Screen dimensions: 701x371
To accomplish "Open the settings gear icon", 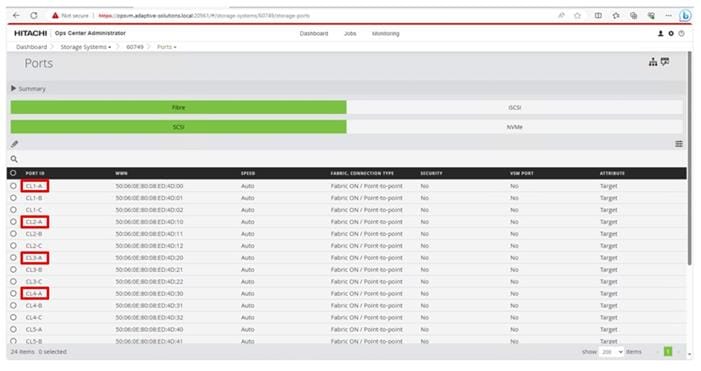I will coord(671,34).
